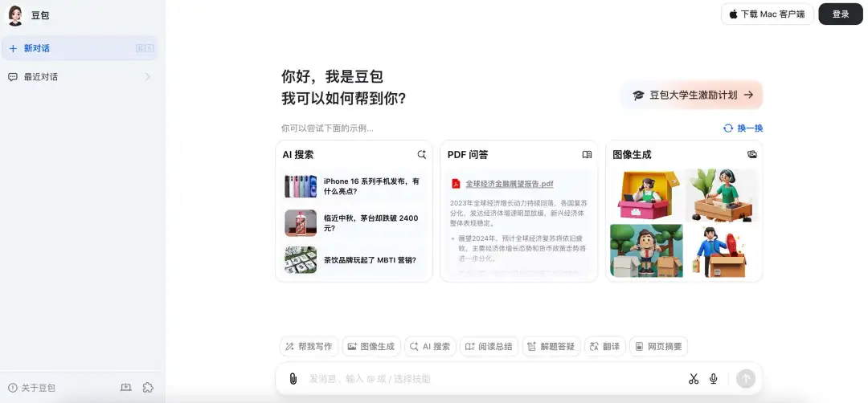868x403 pixels.
Task: Click the 茅台 bottle thumbnail
Action: (301, 223)
